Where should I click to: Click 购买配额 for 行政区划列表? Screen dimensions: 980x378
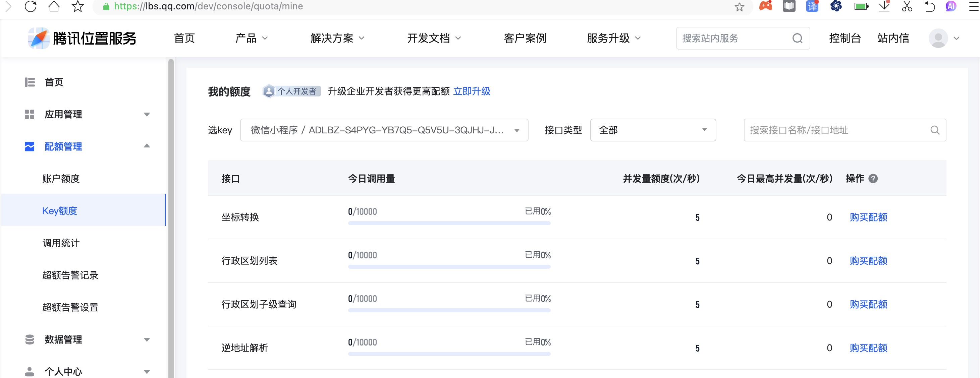[x=869, y=260]
